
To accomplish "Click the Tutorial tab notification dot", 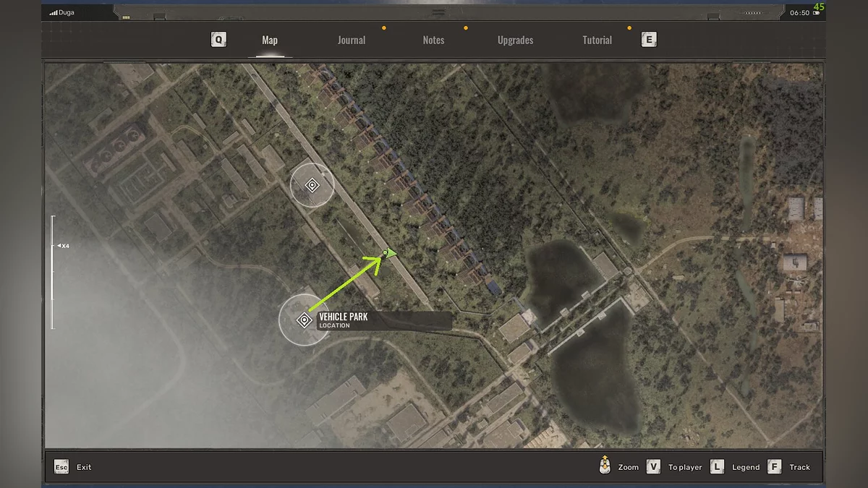I will (629, 28).
